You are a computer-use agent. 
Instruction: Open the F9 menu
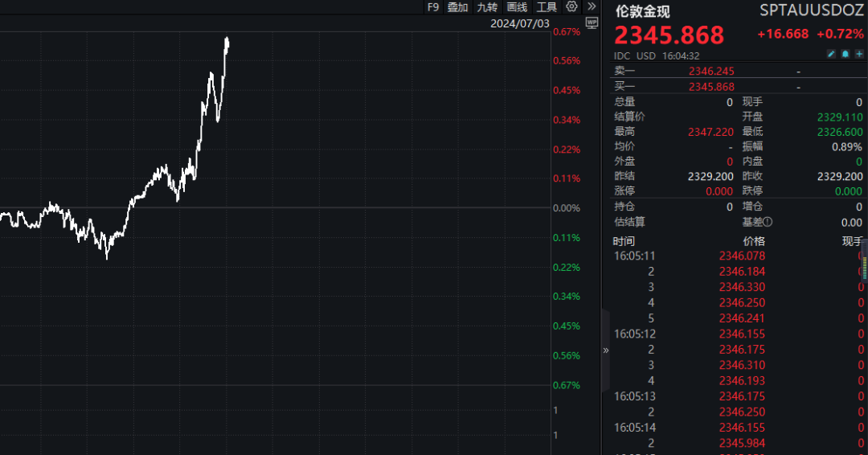click(433, 7)
